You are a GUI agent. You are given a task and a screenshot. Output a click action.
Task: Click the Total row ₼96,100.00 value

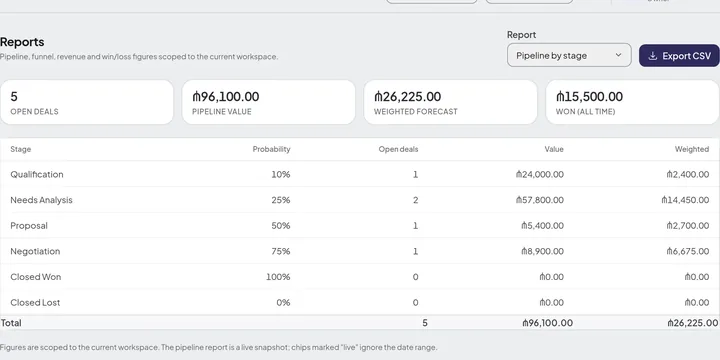pos(547,323)
